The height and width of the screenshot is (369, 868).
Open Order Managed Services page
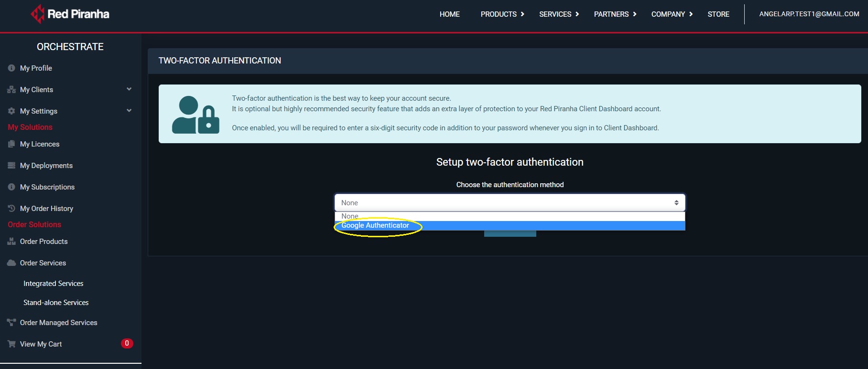pos(58,323)
